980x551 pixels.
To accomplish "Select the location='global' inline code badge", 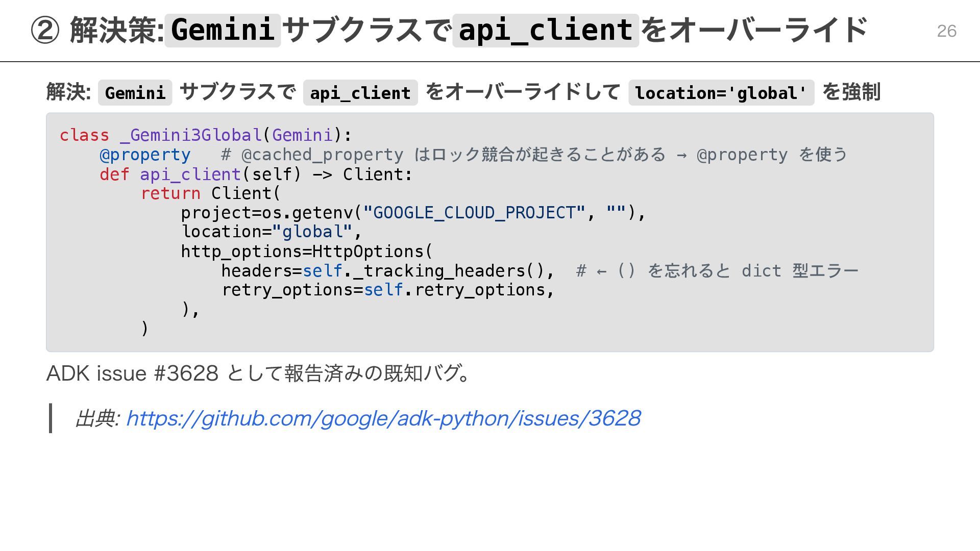I will [721, 93].
